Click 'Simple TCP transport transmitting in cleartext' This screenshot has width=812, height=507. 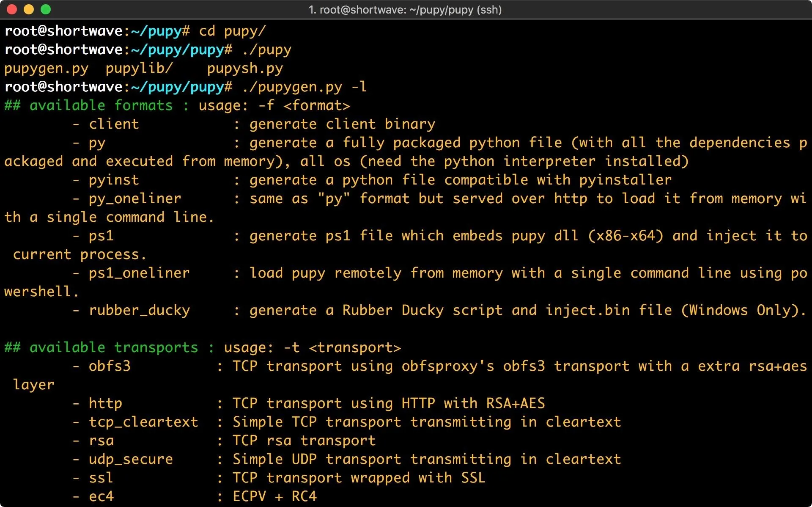click(427, 422)
